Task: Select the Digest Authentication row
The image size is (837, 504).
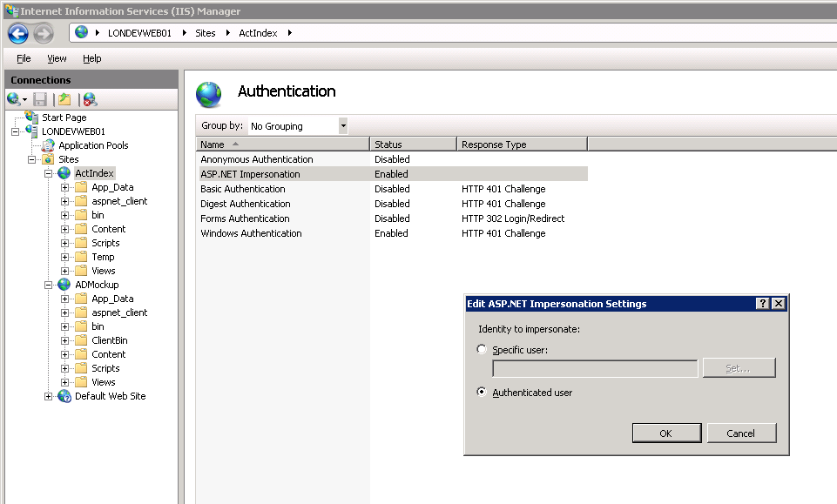Action: (x=392, y=204)
